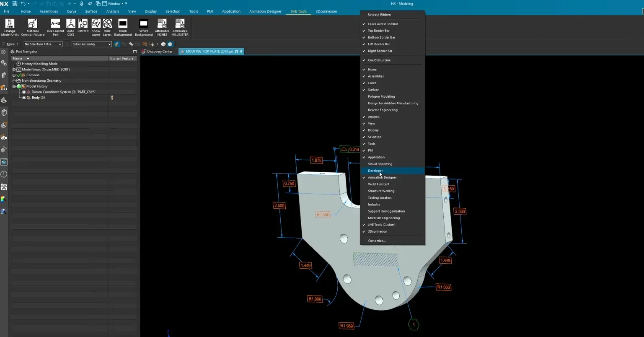The height and width of the screenshot is (337, 644).
Task: Click the Current Feature column header
Action: 122,58
